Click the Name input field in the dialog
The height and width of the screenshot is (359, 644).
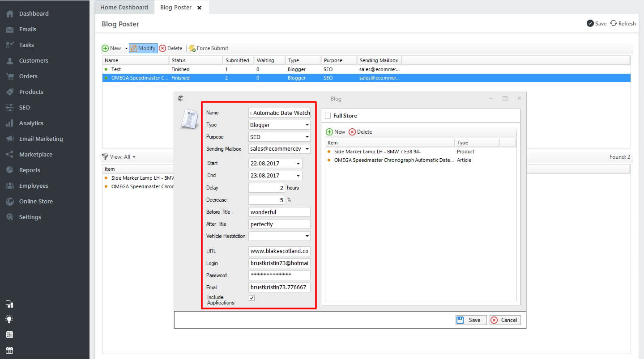pyautogui.click(x=279, y=113)
